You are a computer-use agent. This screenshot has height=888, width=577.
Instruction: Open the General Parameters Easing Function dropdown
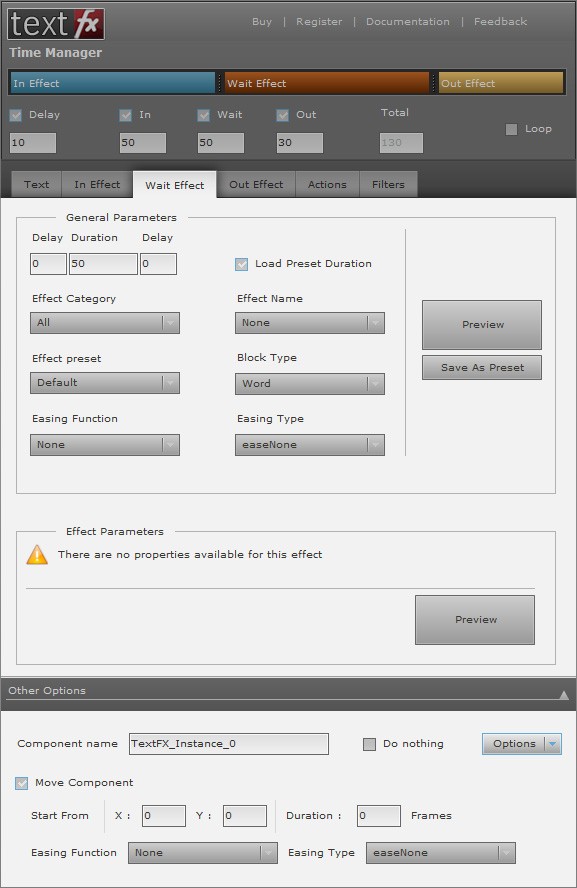pos(105,445)
